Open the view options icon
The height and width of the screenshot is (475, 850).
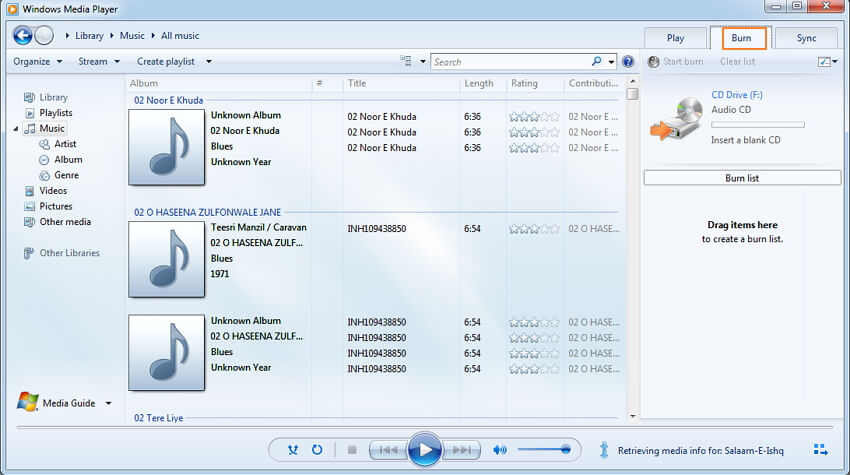click(x=405, y=61)
